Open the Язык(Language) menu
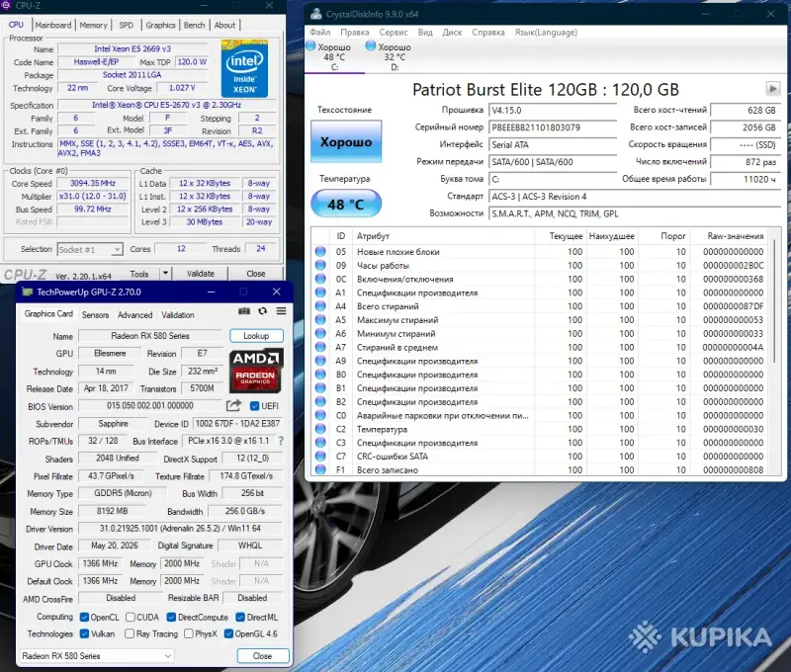 click(x=546, y=33)
